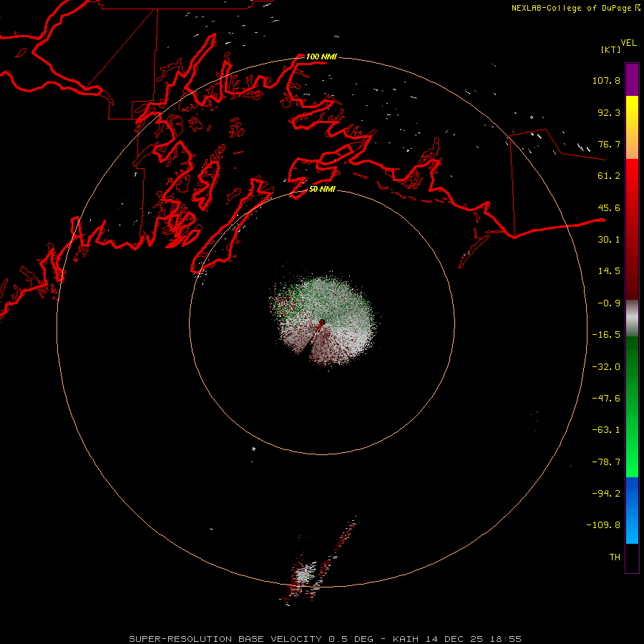This screenshot has height=644, width=644.
Task: Click the -0.9 velocity scale value
Action: [609, 303]
